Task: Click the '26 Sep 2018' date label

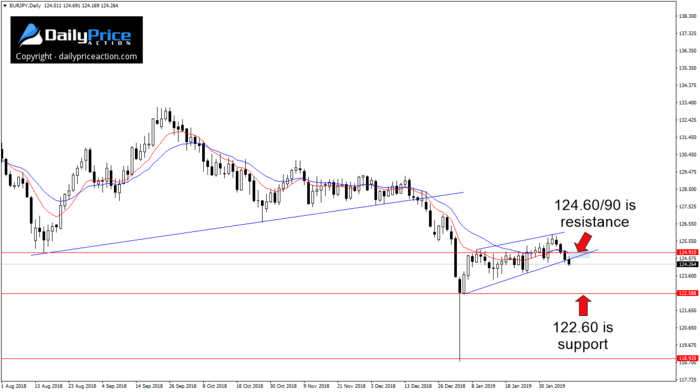Action: point(183,386)
